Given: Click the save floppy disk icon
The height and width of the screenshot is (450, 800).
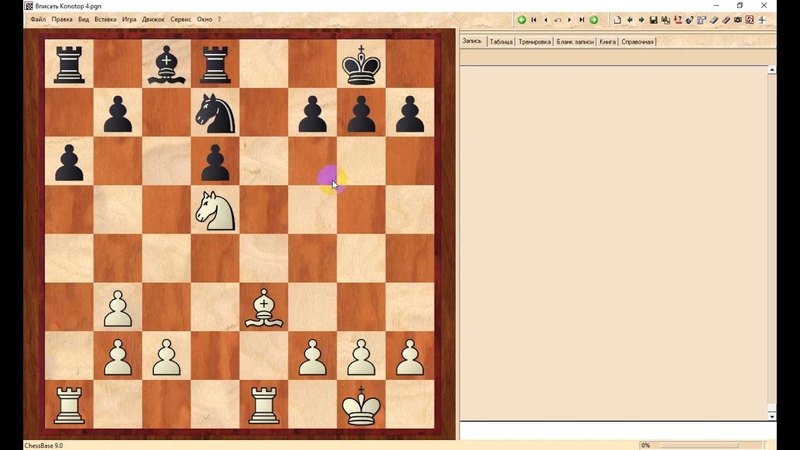Looking at the screenshot, I should (x=653, y=20).
